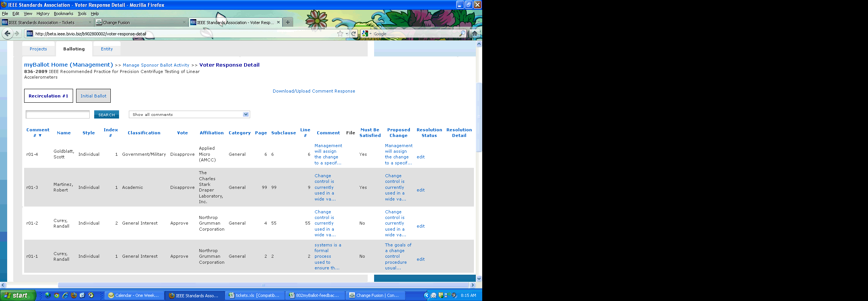Click edit link for comment r01-3
Image resolution: width=868 pixels, height=301 pixels.
point(420,190)
